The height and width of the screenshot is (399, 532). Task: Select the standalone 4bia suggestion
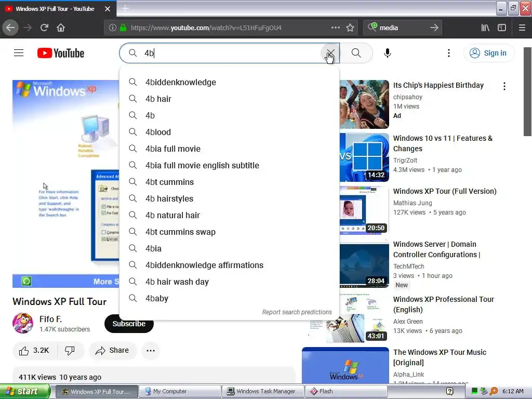(x=229, y=248)
